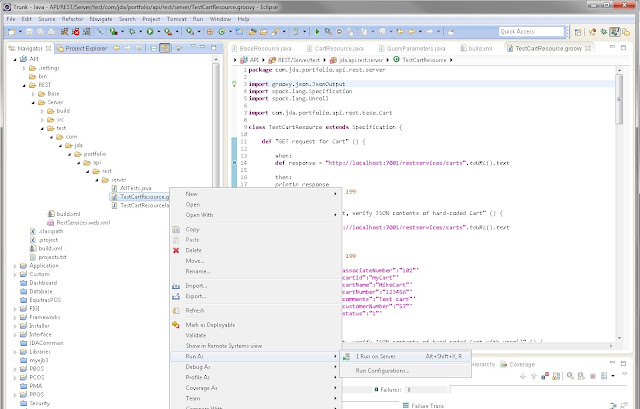Click the New Java Class green C icon

(222, 31)
